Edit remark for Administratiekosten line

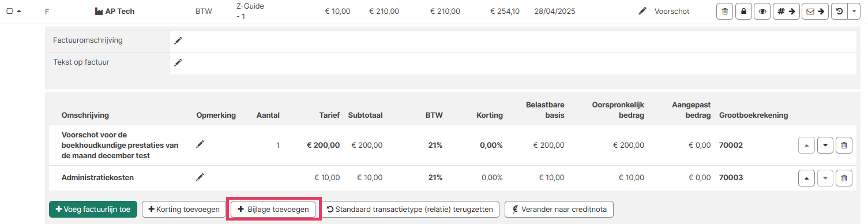click(x=200, y=177)
